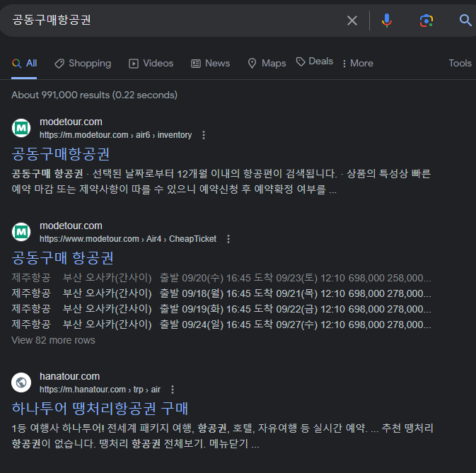The width and height of the screenshot is (476, 473).
Task: Open the CheapTicket result's three-dot menu
Action: pyautogui.click(x=228, y=239)
